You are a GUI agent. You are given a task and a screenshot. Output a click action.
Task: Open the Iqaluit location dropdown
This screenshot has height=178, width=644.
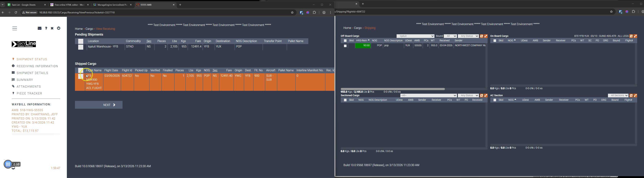pyautogui.click(x=415, y=36)
